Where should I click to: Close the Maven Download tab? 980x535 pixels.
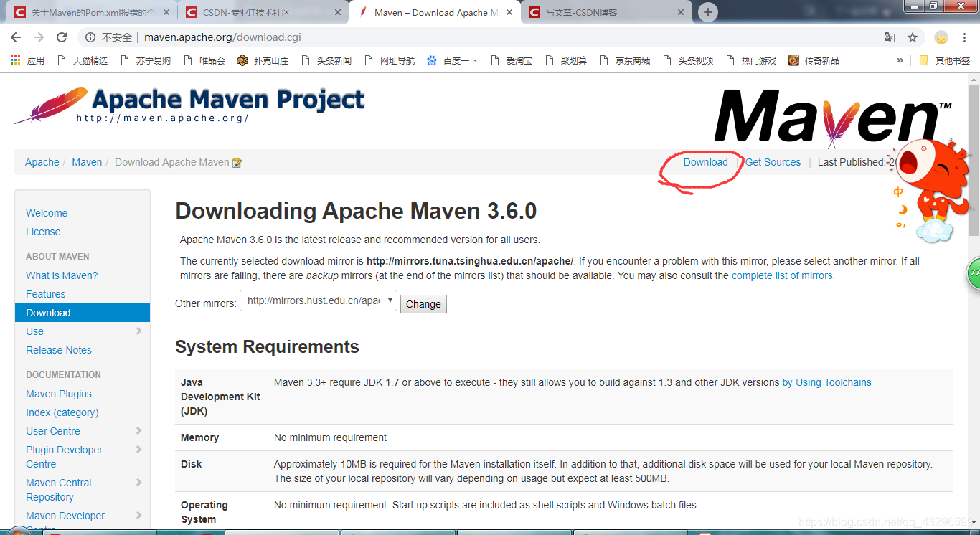point(511,12)
